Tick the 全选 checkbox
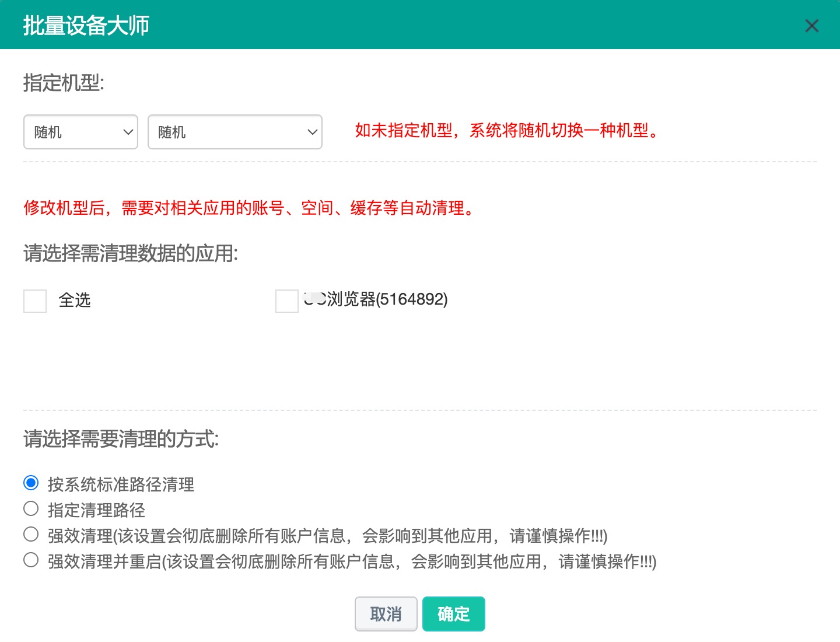The width and height of the screenshot is (840, 642). pos(35,301)
